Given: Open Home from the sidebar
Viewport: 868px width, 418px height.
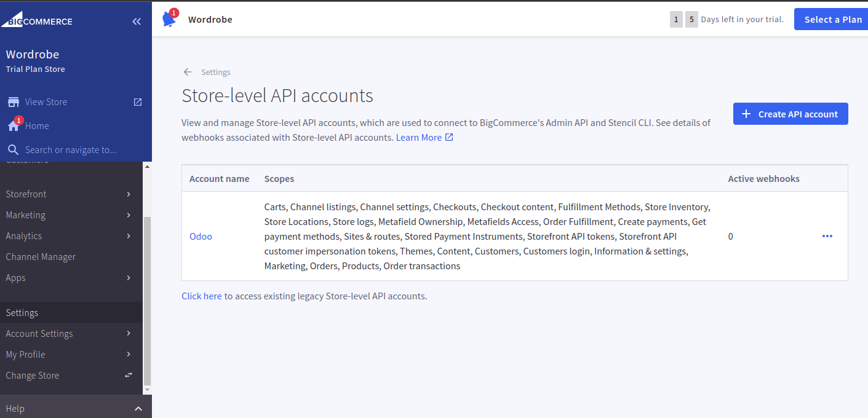Looking at the screenshot, I should (x=37, y=126).
